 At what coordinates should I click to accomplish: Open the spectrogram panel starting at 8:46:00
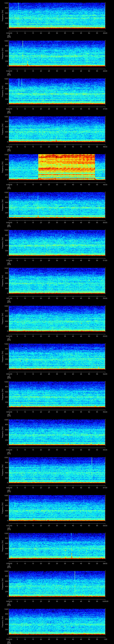(57, 91)
